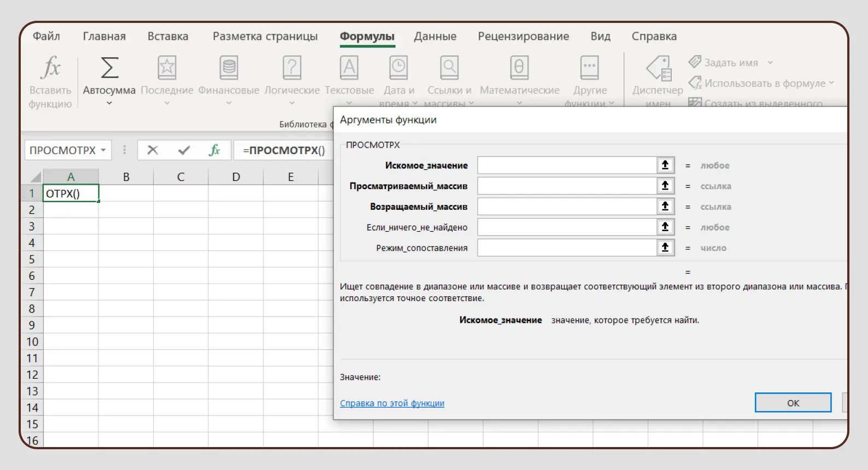Expand the Автосумма dropdown arrow
The width and height of the screenshot is (868, 470).
click(109, 103)
